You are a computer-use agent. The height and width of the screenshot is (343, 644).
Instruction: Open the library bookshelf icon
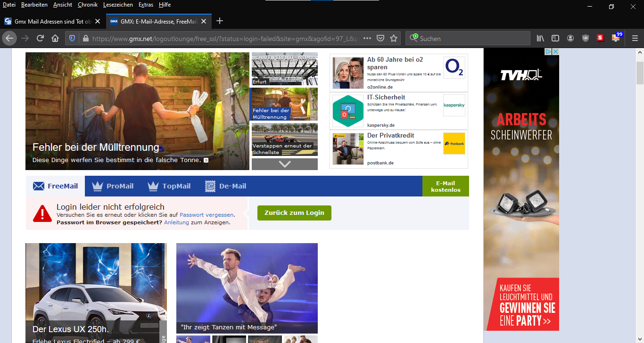click(x=540, y=38)
